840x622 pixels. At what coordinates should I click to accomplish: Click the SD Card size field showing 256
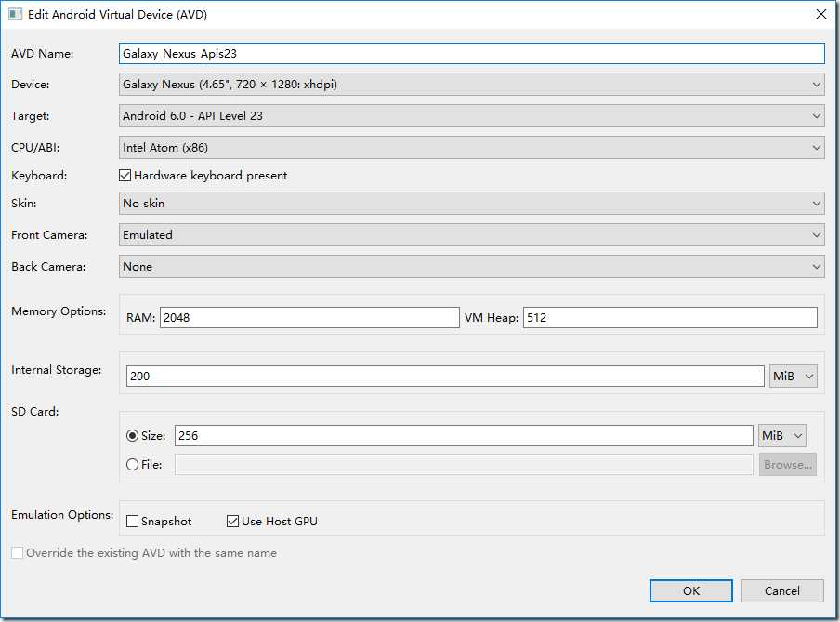pyautogui.click(x=464, y=435)
